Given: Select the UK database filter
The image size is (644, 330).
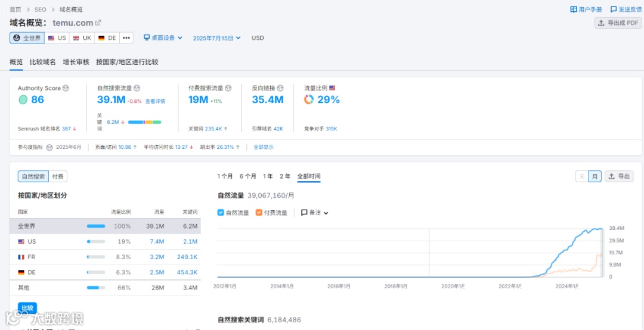Looking at the screenshot, I should pos(82,38).
